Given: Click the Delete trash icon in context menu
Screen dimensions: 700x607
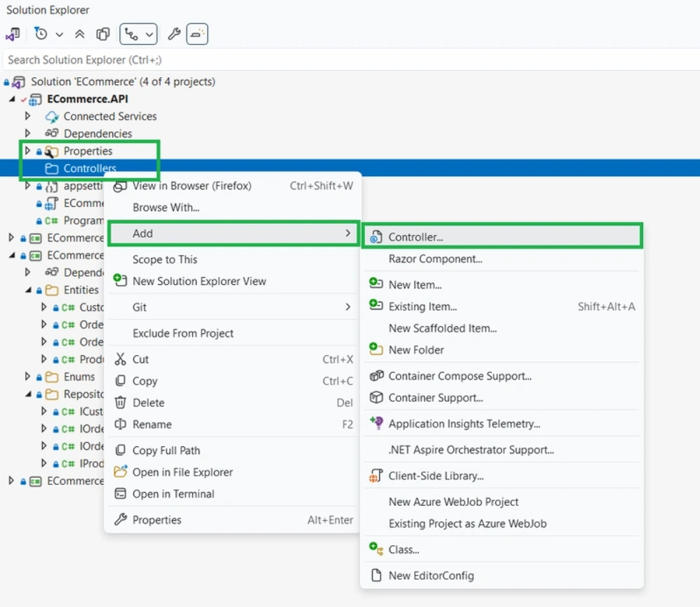Looking at the screenshot, I should [x=121, y=403].
